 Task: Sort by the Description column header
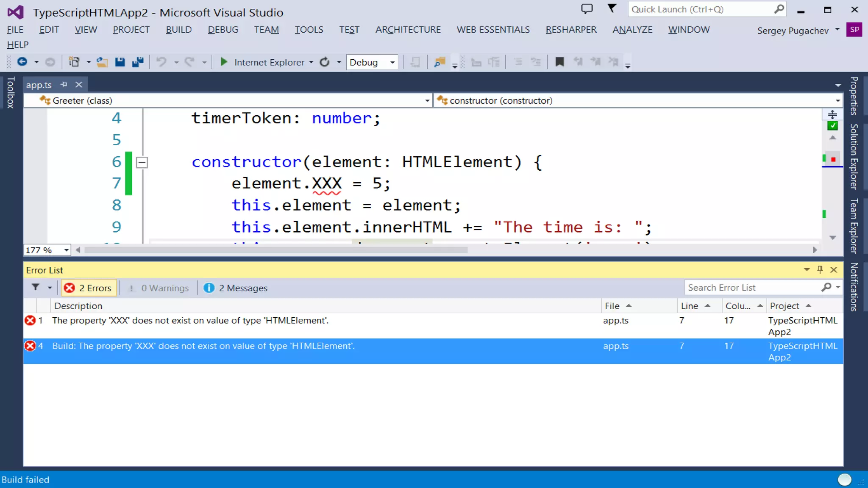point(325,306)
